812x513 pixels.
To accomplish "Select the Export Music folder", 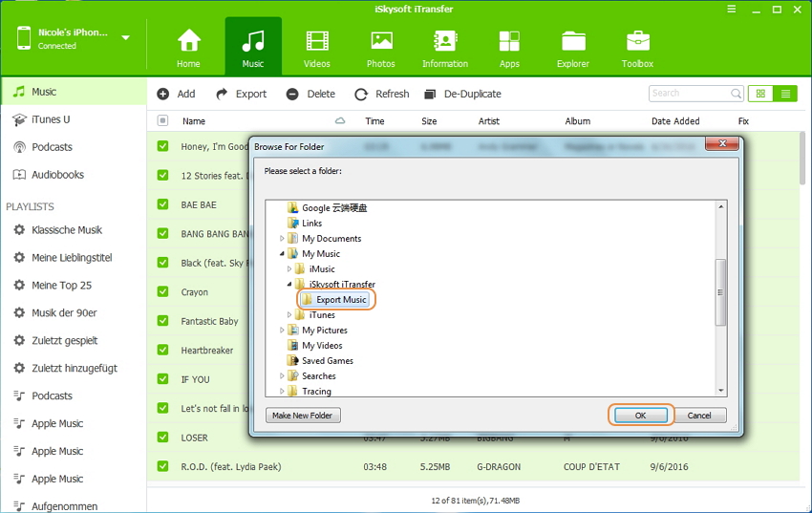I will [335, 300].
